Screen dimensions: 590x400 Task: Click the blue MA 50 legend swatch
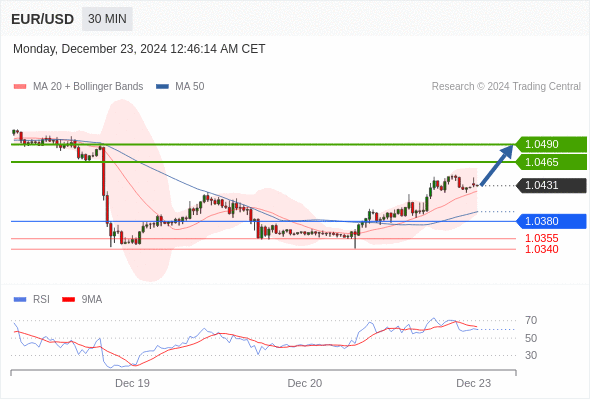coord(162,87)
